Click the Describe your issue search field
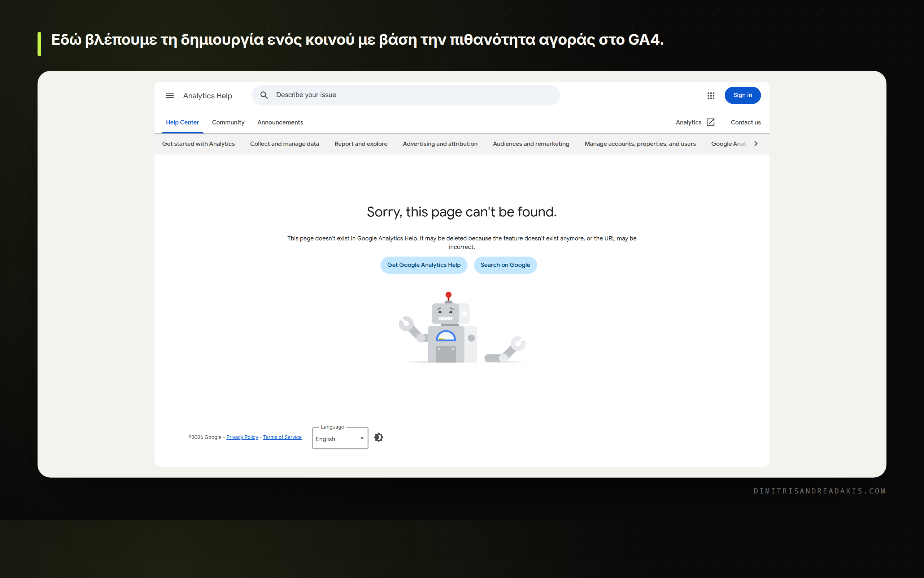Screen dimensions: 924x578 [x=406, y=95]
